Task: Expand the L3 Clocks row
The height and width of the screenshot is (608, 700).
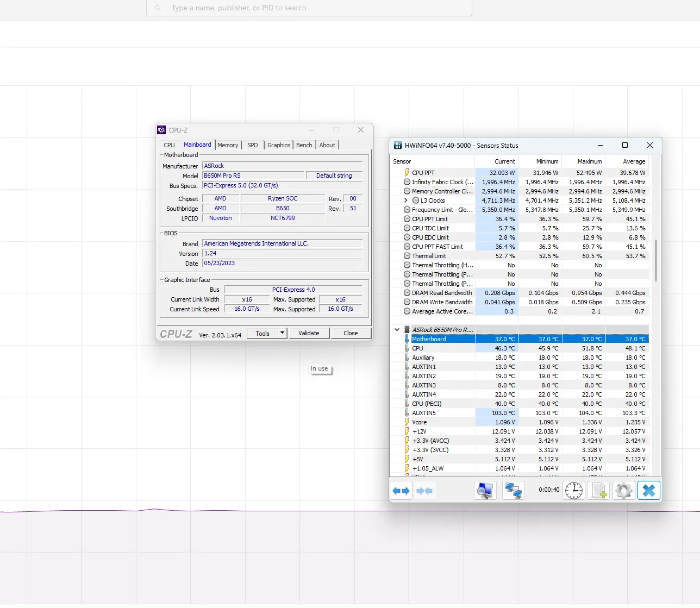Action: pos(405,200)
